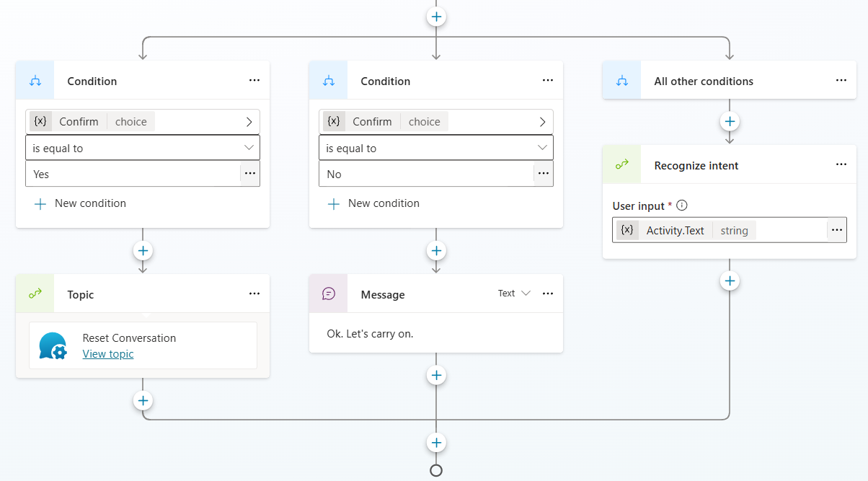Add New condition to the No branch
Viewport: 868px width, 481px height.
374,203
